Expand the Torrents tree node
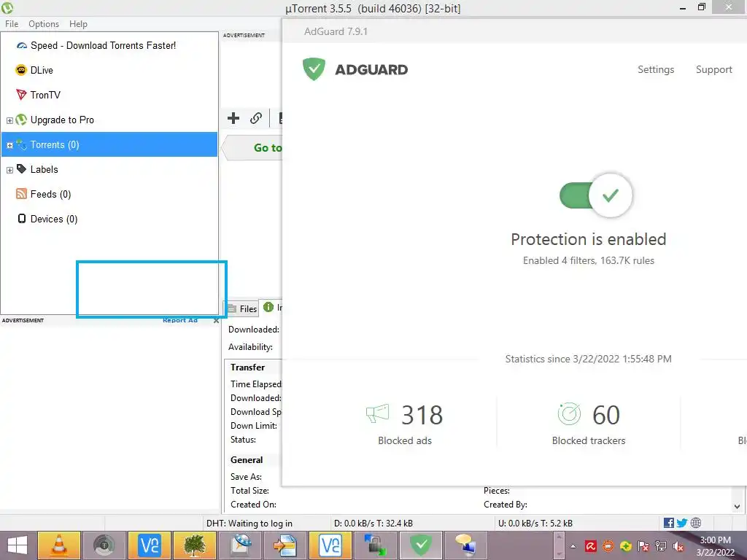Image resolution: width=747 pixels, height=560 pixels. tap(9, 145)
